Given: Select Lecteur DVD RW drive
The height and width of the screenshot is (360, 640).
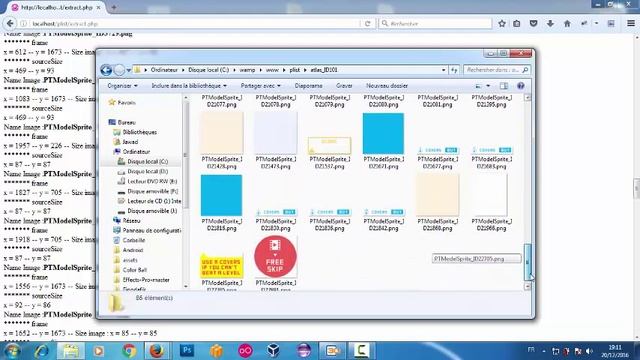Looking at the screenshot, I should (x=147, y=181).
